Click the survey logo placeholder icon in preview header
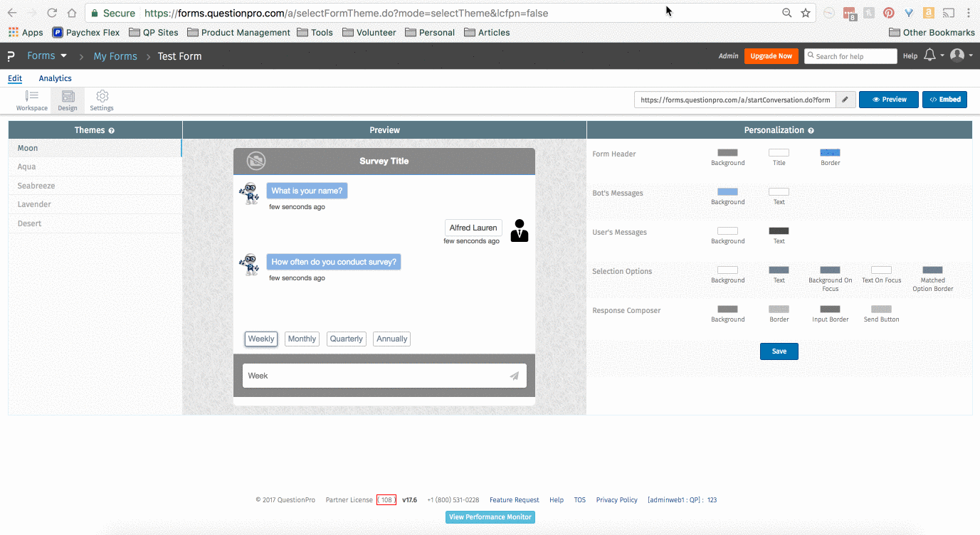Screen dimensions: 980x535 tap(256, 161)
